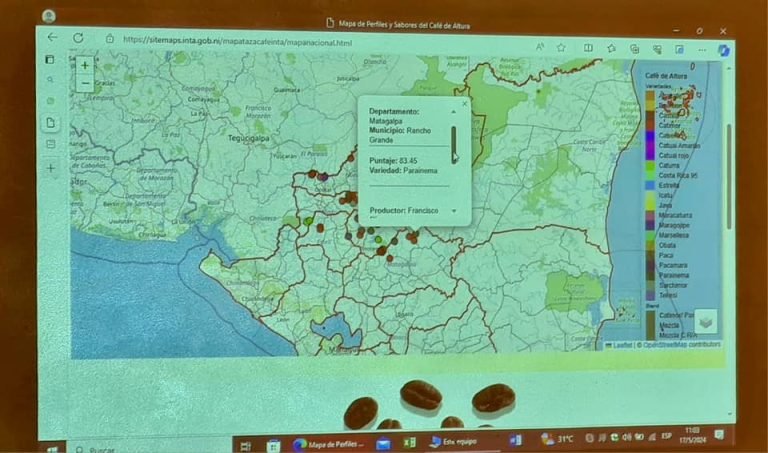Go back with the browser back arrow

pyautogui.click(x=52, y=37)
